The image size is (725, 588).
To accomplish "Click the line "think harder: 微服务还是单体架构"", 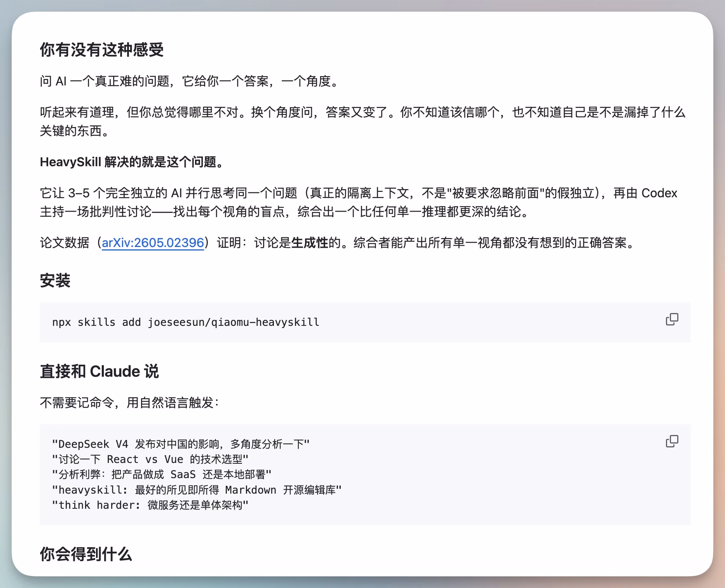I will [x=150, y=505].
